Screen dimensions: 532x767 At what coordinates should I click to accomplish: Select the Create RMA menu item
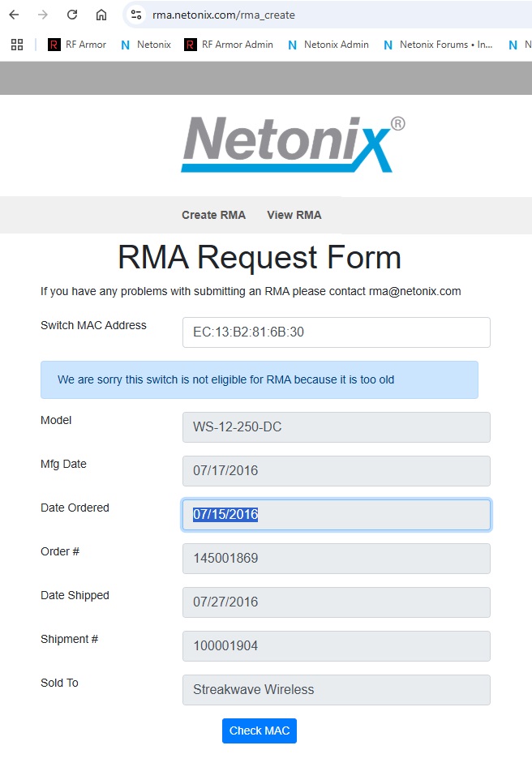point(213,215)
